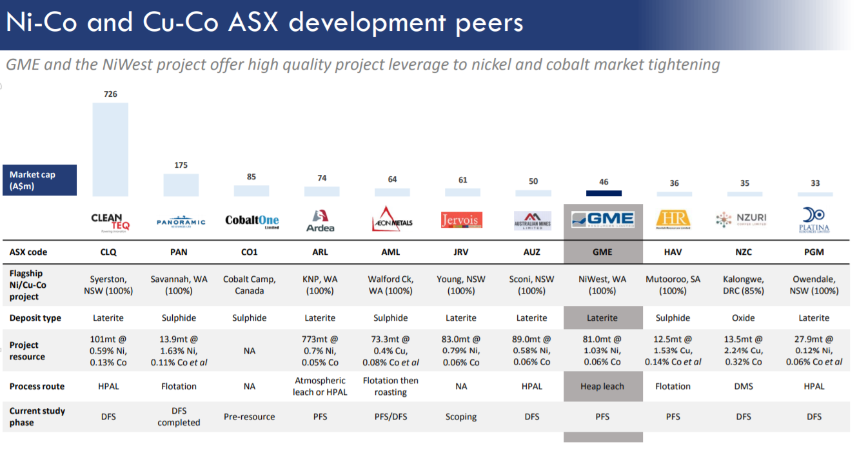Click the '81.0mt @ 1.03% Ni' resource cell

pyautogui.click(x=602, y=350)
